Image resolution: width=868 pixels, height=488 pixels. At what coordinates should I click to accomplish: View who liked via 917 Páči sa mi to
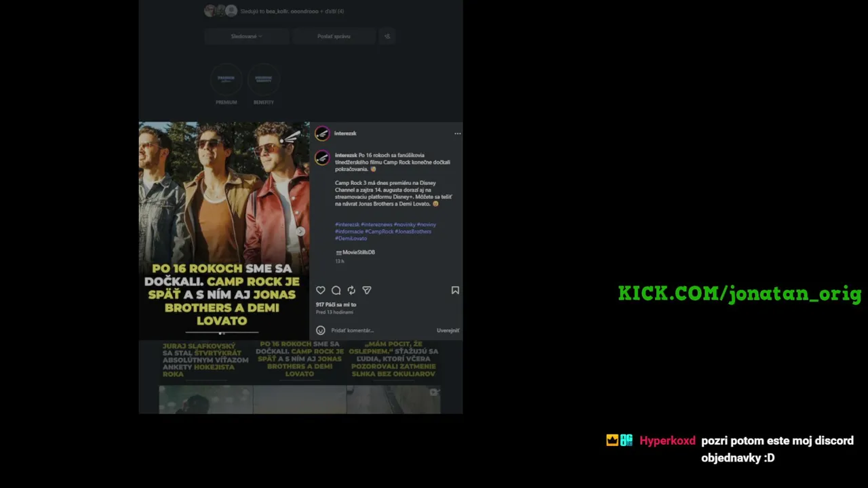coord(336,304)
